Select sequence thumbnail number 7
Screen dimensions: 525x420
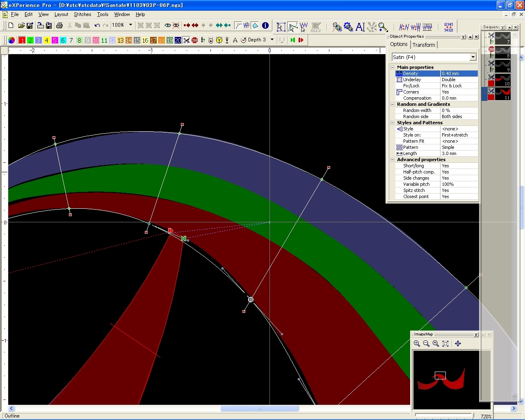(x=502, y=38)
